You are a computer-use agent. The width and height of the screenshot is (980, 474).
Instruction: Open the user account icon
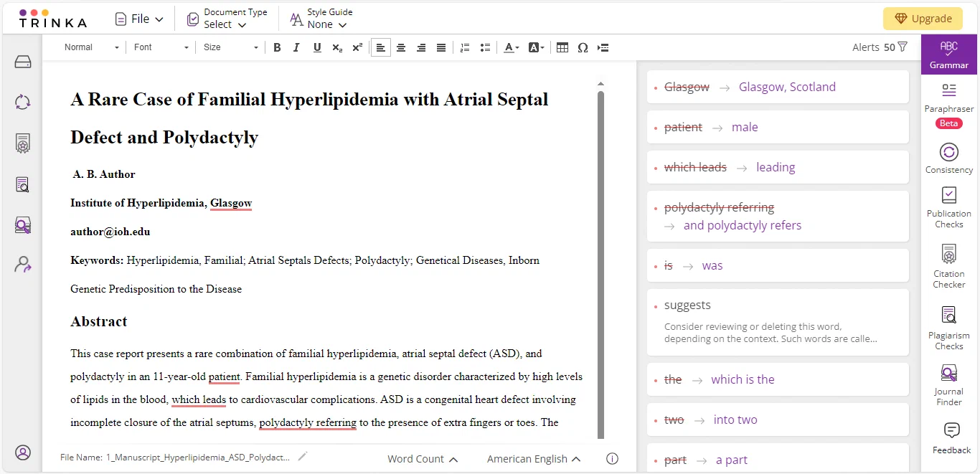point(23,452)
